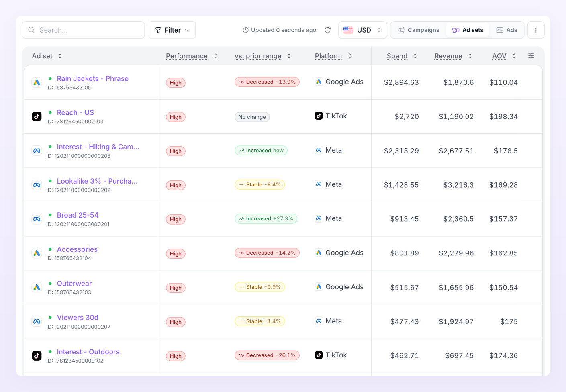Open the USD currency selector
This screenshot has width=566, height=392.
point(363,30)
